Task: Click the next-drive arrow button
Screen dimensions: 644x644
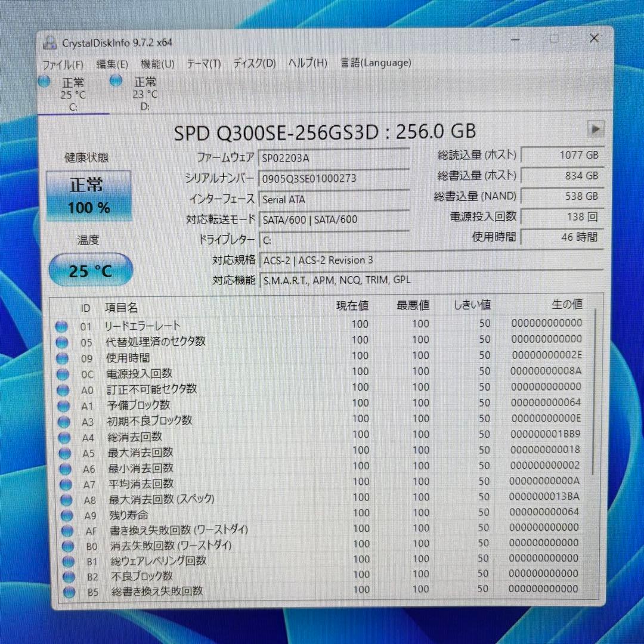Action: 595,129
